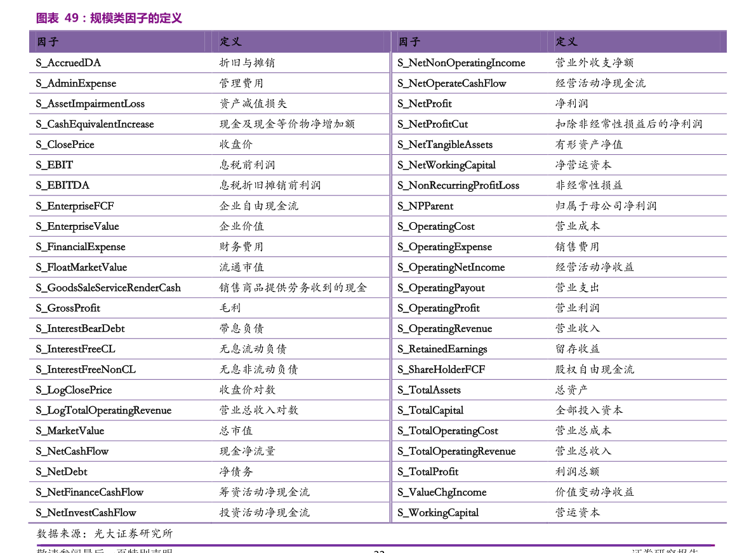Select the last table row, left half
Viewport: 756px width, 553px height.
[208, 512]
